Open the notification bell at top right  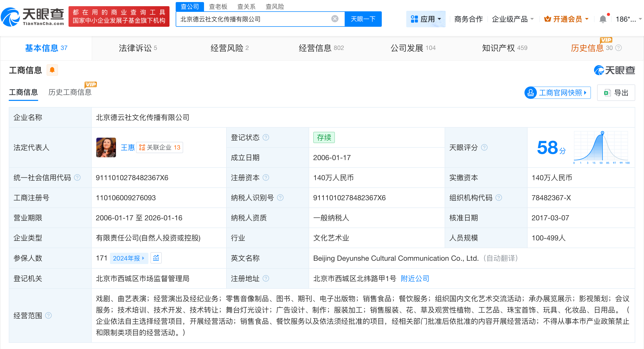click(x=603, y=19)
